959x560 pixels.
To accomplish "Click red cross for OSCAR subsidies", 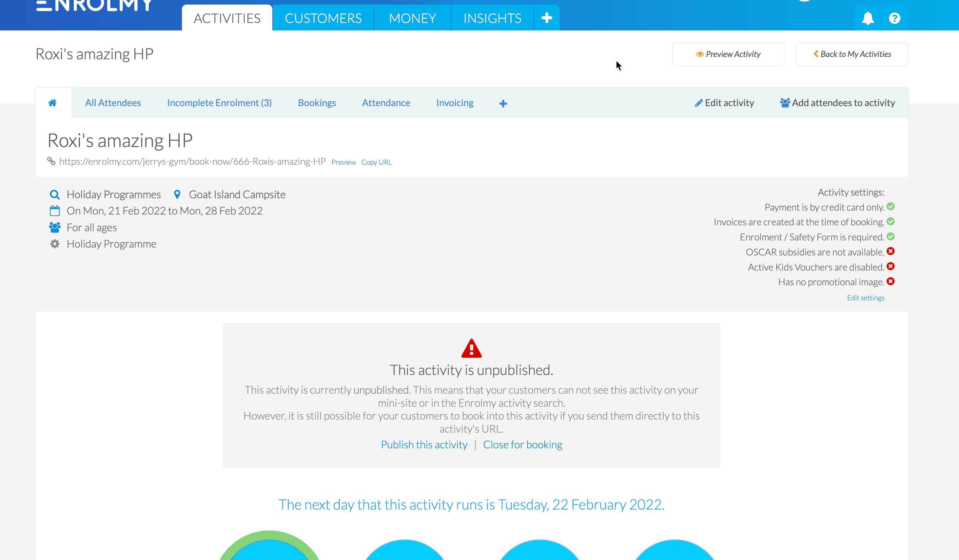I will 890,251.
